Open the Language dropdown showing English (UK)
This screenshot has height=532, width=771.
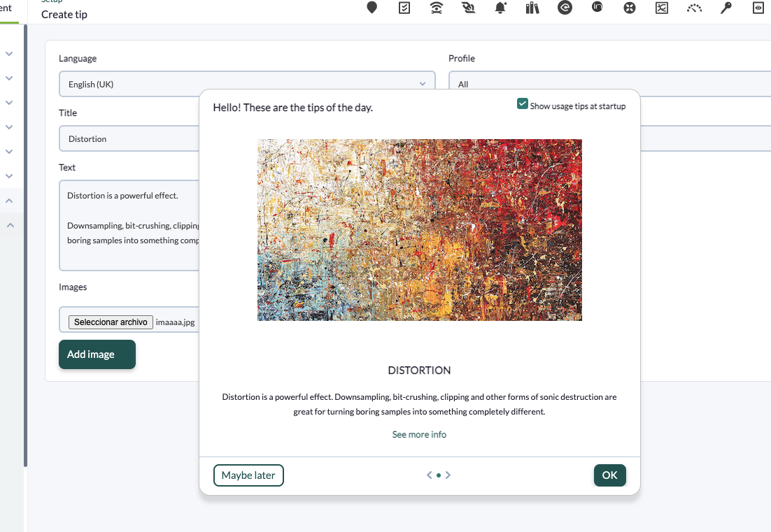(x=247, y=84)
